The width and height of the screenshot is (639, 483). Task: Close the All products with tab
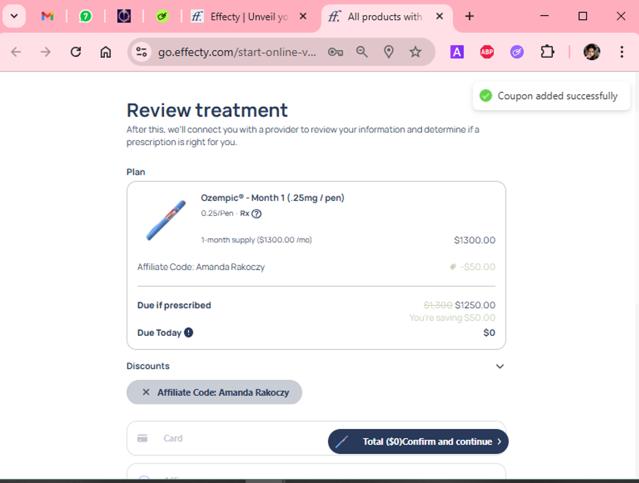tap(439, 16)
